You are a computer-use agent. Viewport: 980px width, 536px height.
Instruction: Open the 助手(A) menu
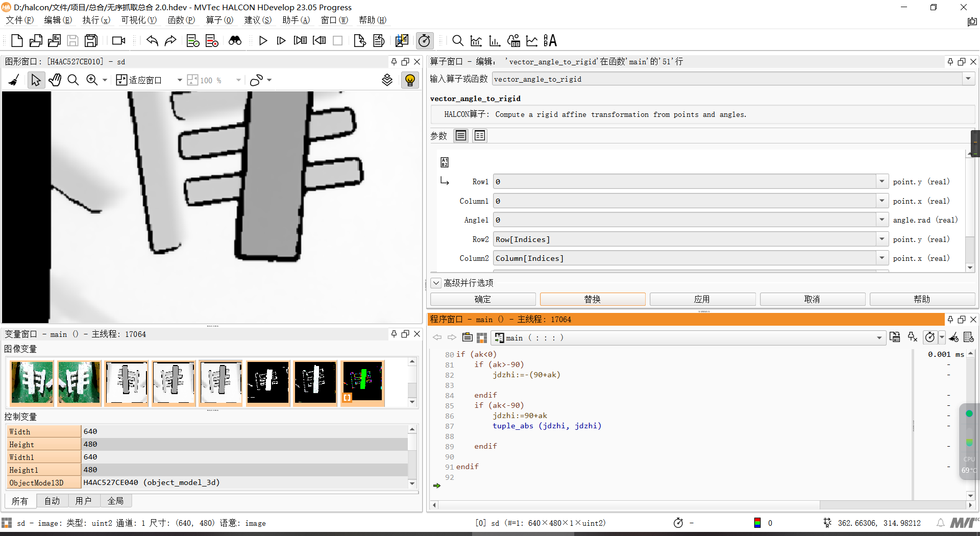click(x=296, y=20)
